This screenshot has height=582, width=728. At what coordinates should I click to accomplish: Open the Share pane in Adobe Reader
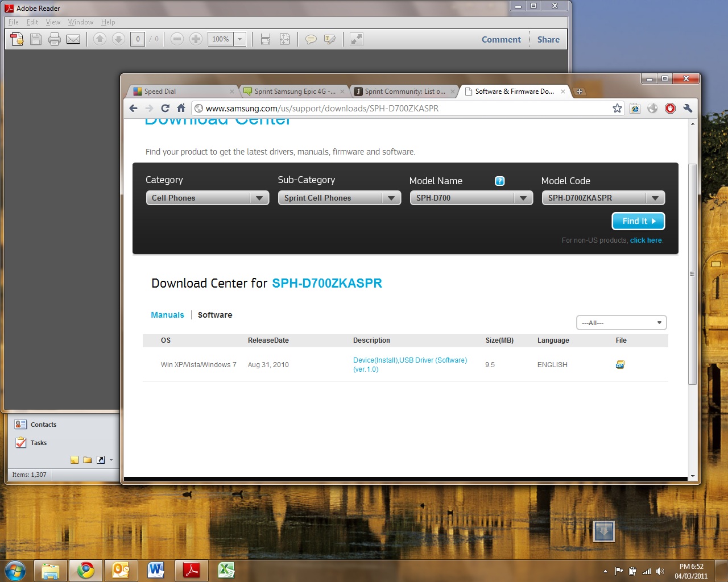[x=548, y=39]
